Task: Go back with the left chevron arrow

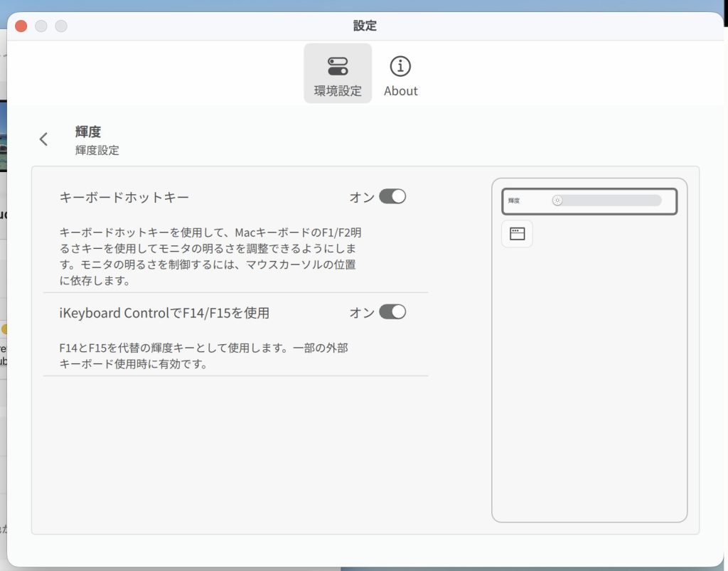Action: pos(43,139)
